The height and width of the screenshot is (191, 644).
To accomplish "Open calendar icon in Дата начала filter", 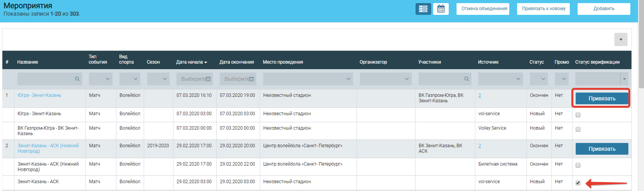I will click(208, 79).
